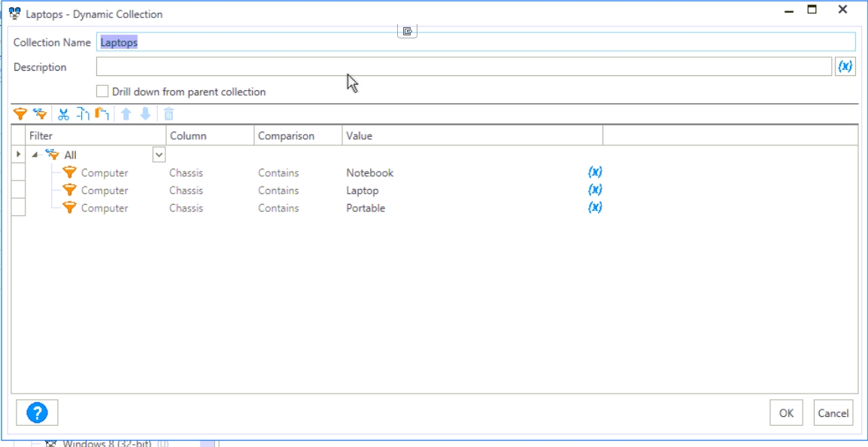Click the Add Group Filter icon

[x=40, y=114]
